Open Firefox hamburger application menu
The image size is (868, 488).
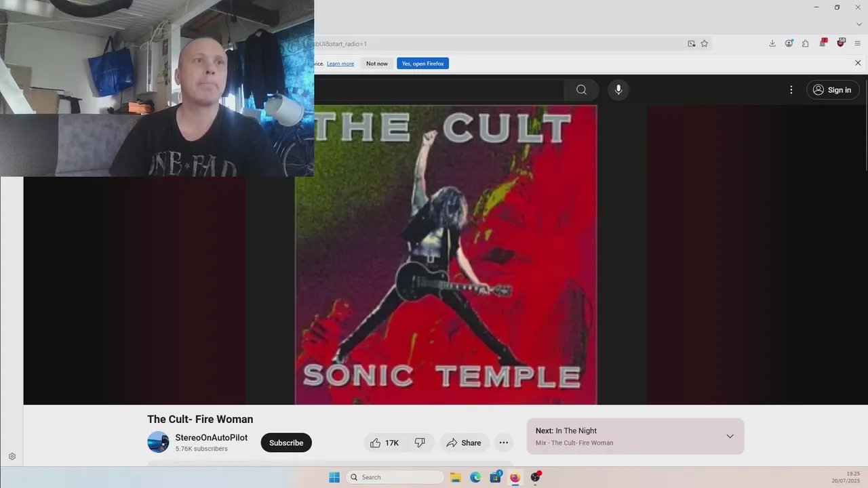point(858,43)
